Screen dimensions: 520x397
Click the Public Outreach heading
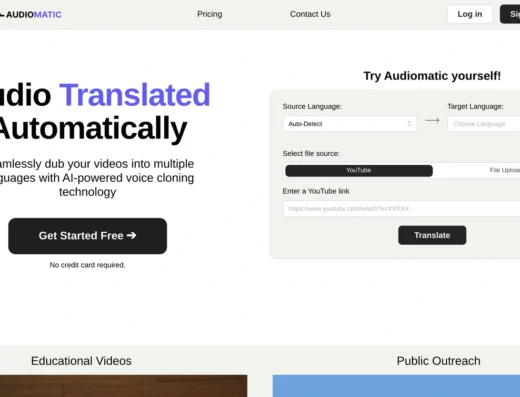point(439,361)
